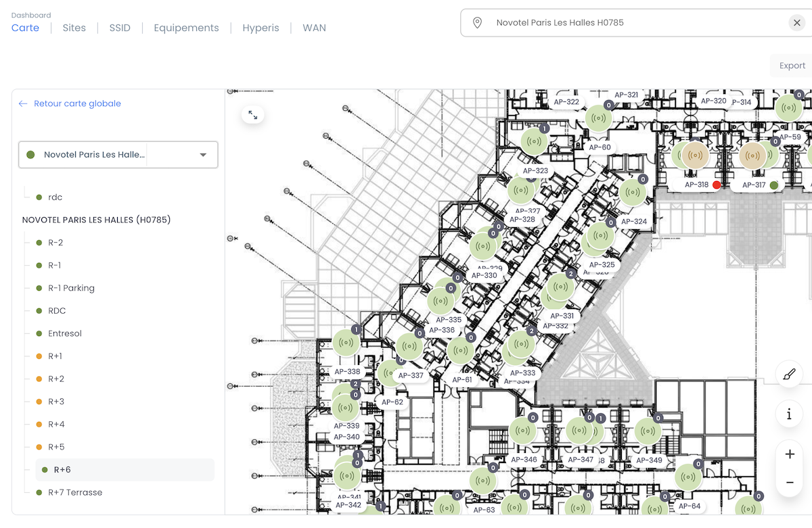The image size is (812, 528).
Task: Switch to the Equipements tab
Action: pyautogui.click(x=186, y=28)
